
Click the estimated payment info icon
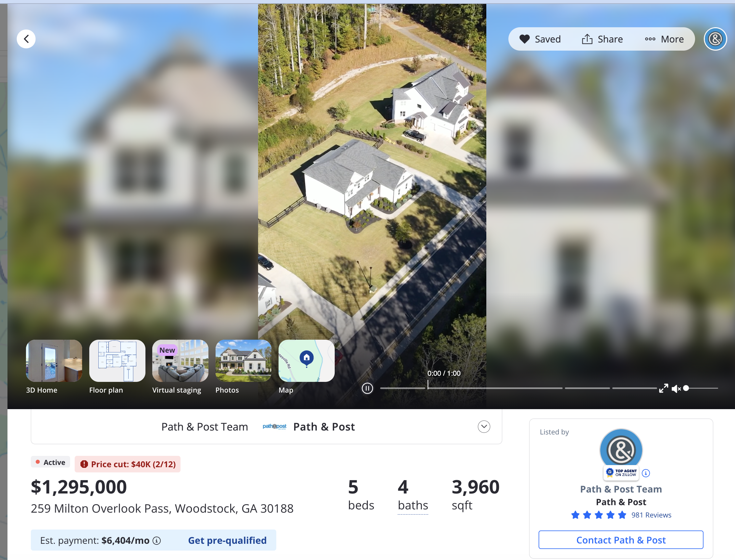point(157,540)
